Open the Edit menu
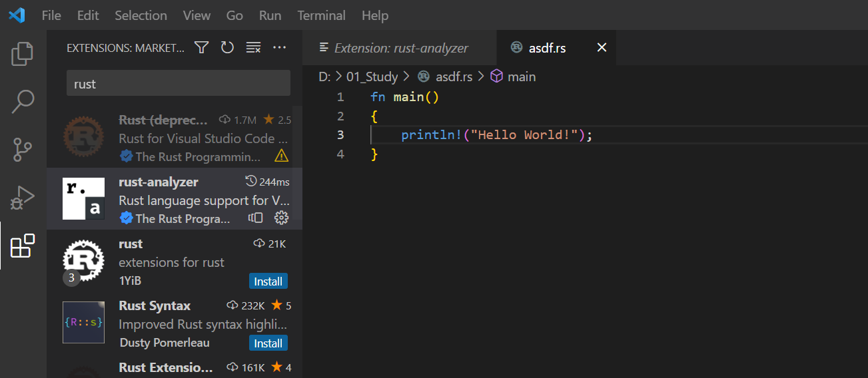The height and width of the screenshot is (378, 868). point(88,15)
